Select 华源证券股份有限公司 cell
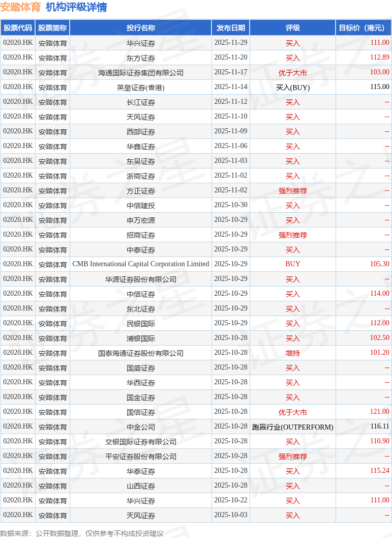 pos(141,279)
